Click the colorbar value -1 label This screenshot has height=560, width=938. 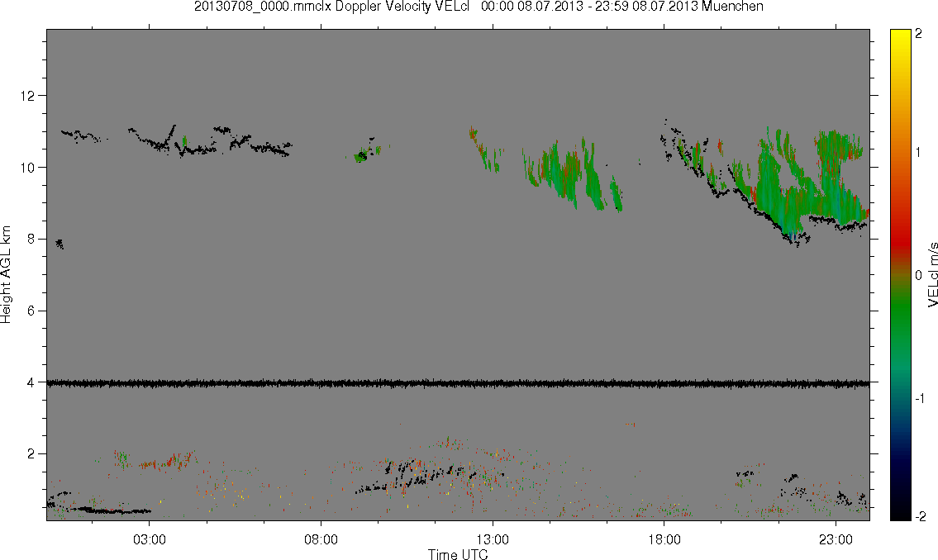[x=920, y=399]
